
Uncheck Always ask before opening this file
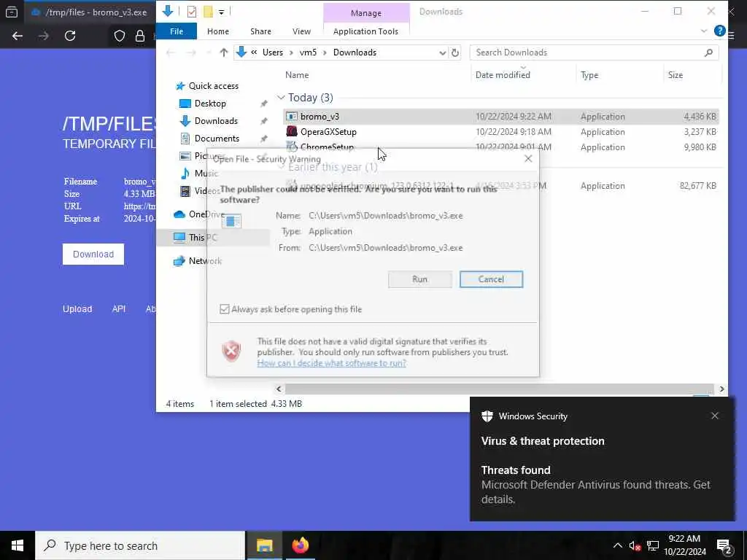(x=225, y=309)
